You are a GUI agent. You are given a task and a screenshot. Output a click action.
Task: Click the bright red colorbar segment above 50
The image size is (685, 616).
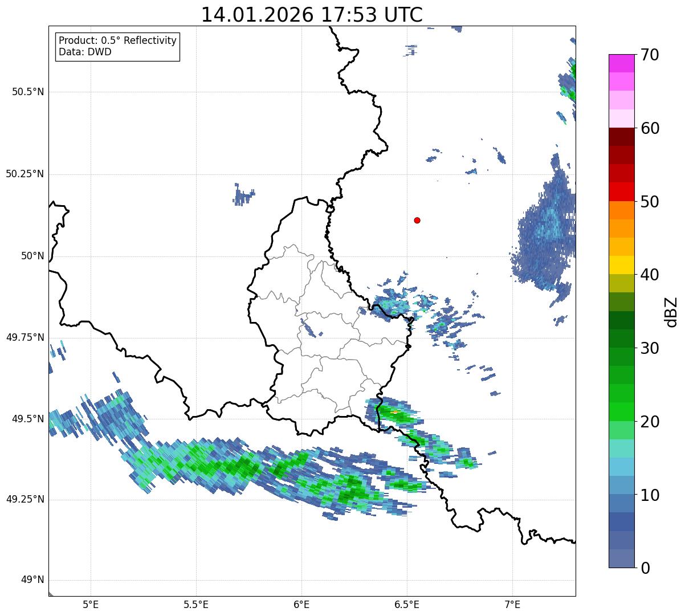coord(621,191)
